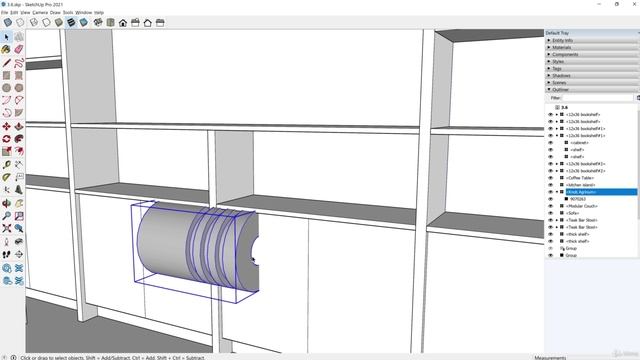Viewport: 640px width, 360px height.
Task: Select the Freehand drawing tool
Action: pyautogui.click(x=19, y=63)
